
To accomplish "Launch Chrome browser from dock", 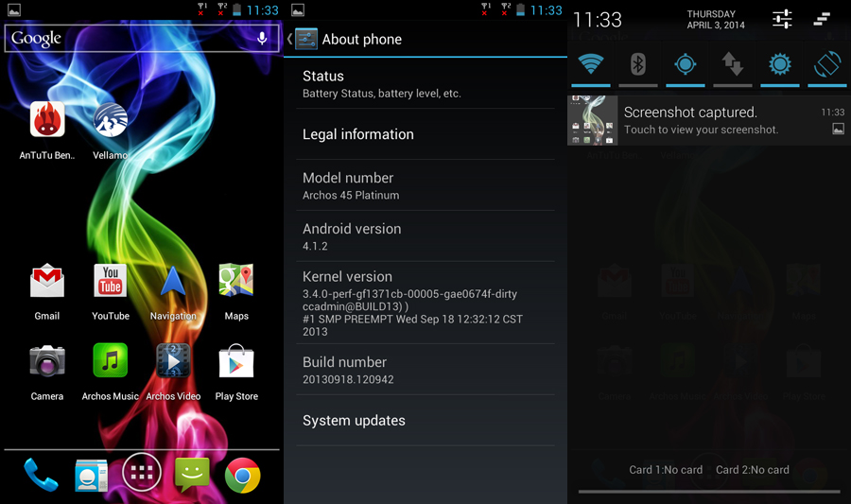I will click(243, 476).
